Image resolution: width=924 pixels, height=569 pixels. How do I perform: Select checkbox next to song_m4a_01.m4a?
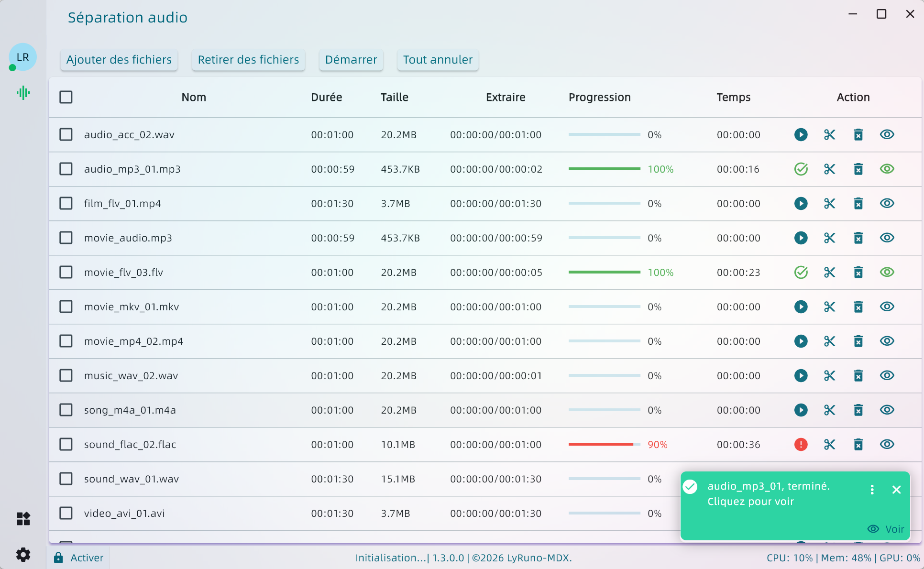(x=66, y=410)
